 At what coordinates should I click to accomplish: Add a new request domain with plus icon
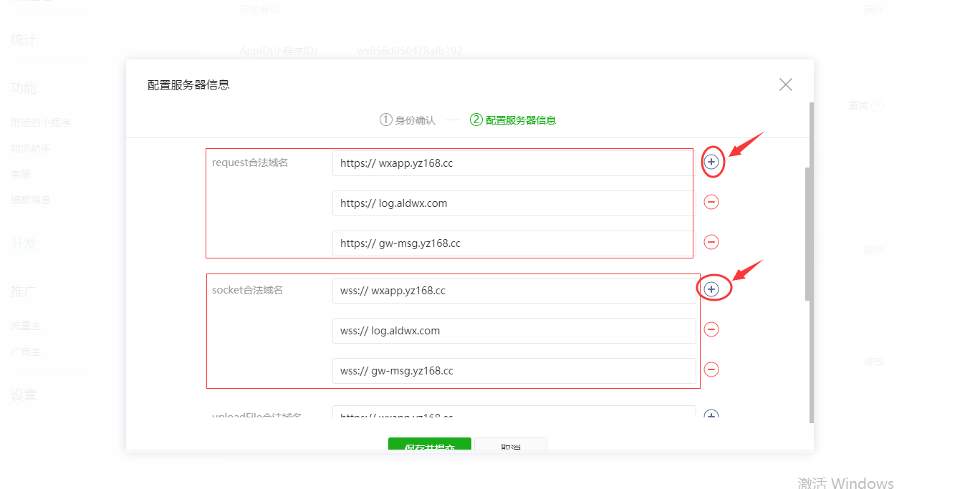point(711,163)
